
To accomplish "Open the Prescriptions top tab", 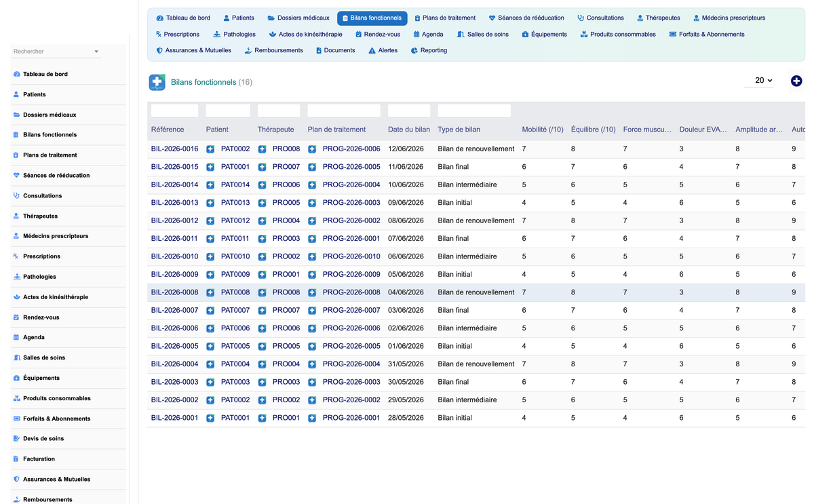I will 177,34.
